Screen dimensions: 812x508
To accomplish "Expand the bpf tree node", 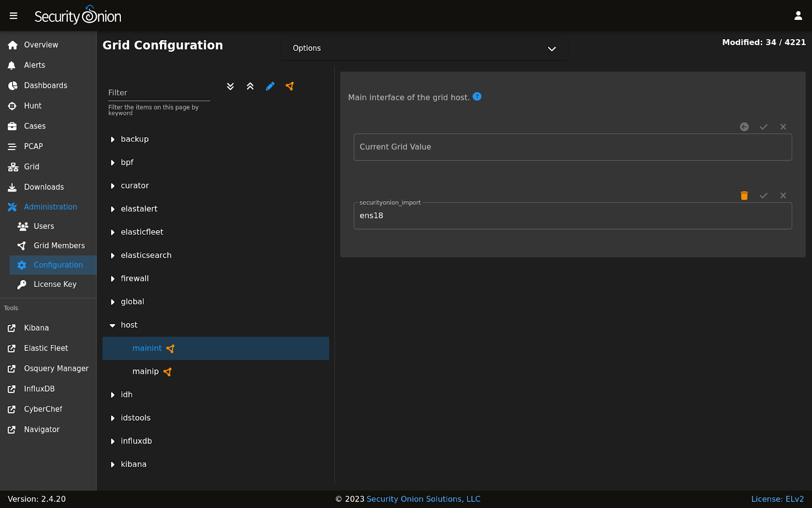I will coord(113,163).
